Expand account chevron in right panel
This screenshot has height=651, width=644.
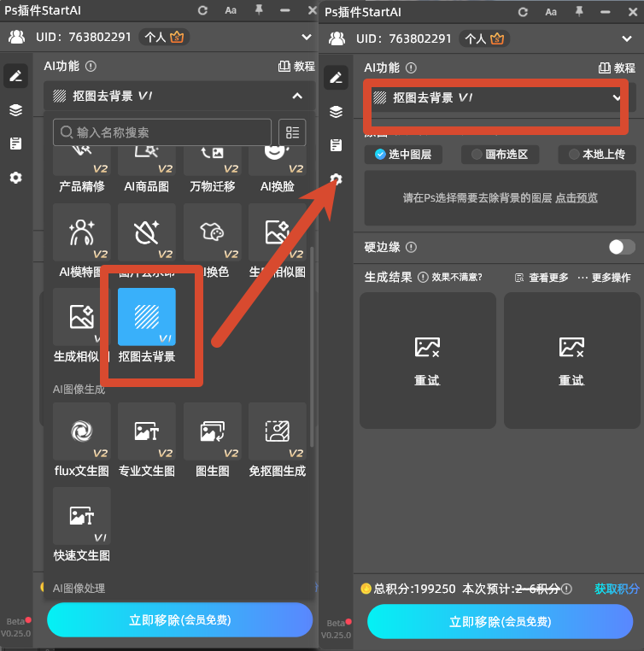pos(627,38)
